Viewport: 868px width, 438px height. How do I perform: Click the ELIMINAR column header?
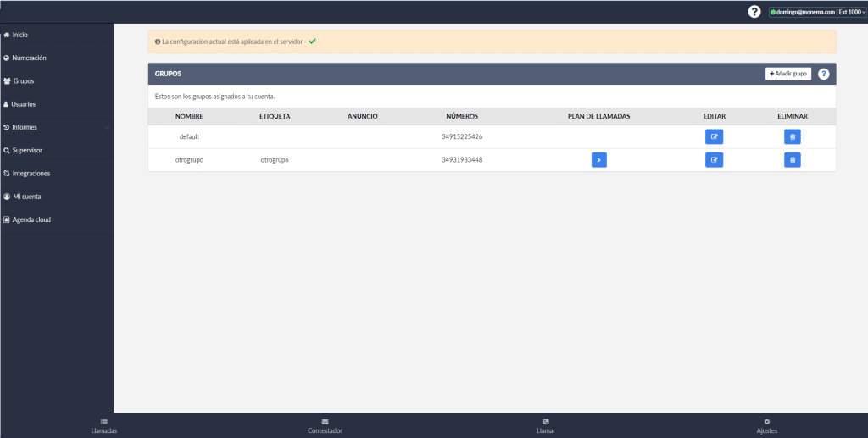coord(793,116)
